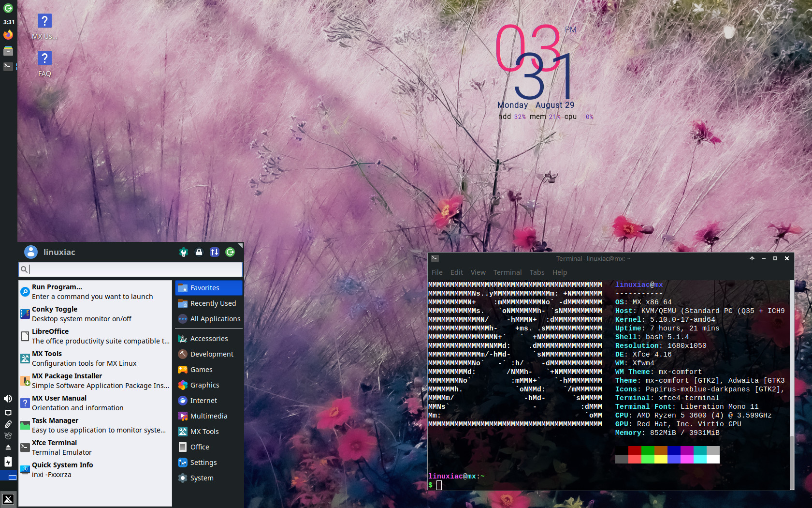Open MX Package Installer from favorites
812x508 pixels.
click(95, 381)
